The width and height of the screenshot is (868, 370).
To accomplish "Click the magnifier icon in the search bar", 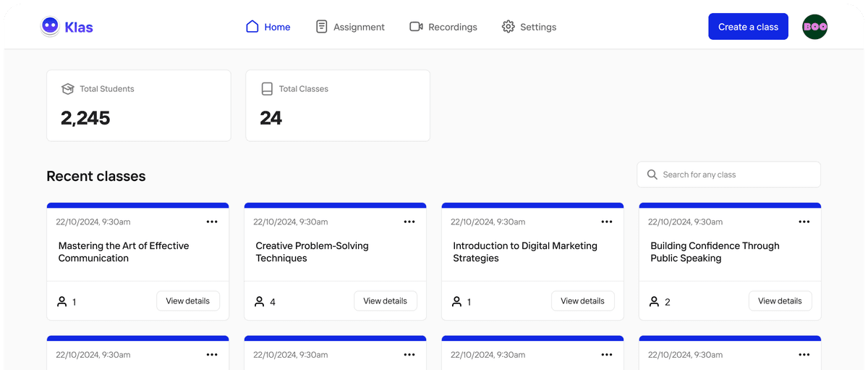I will point(652,175).
